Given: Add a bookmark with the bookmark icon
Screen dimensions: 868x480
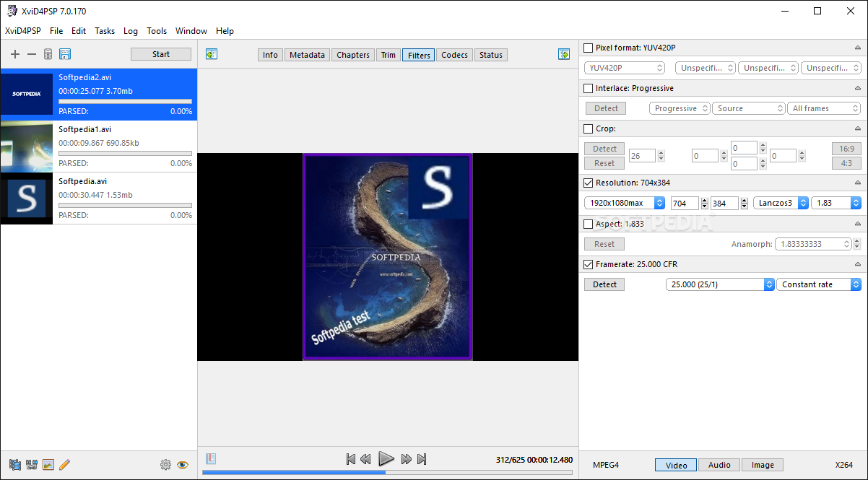Looking at the screenshot, I should click(x=211, y=458).
